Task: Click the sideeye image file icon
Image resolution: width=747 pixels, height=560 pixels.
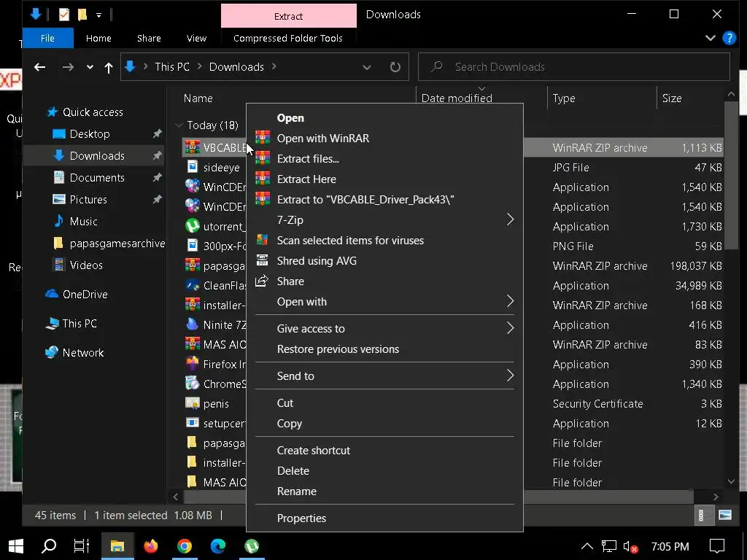Action: tap(193, 167)
